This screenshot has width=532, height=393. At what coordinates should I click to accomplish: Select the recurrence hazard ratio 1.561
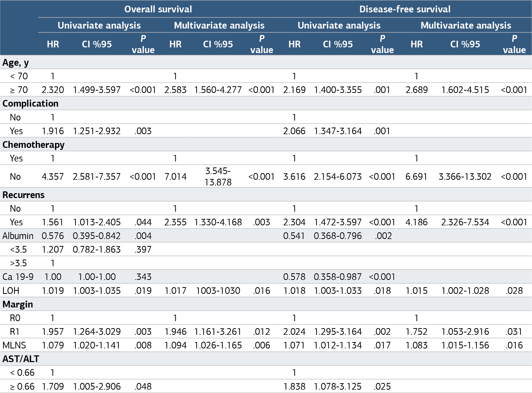tap(53, 222)
